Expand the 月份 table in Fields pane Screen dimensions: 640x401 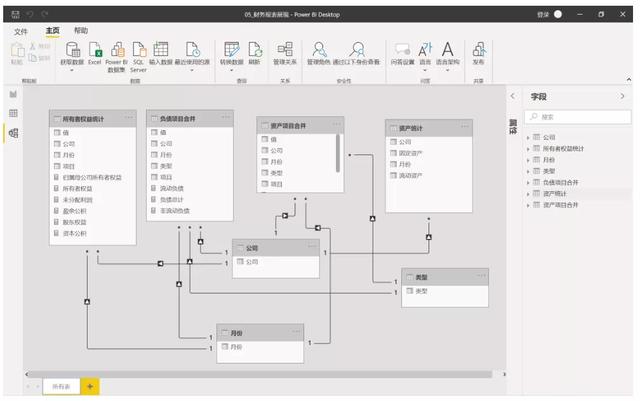point(528,160)
